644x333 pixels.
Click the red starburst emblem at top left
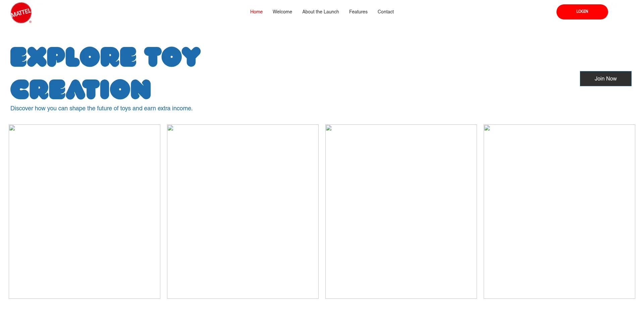(21, 12)
